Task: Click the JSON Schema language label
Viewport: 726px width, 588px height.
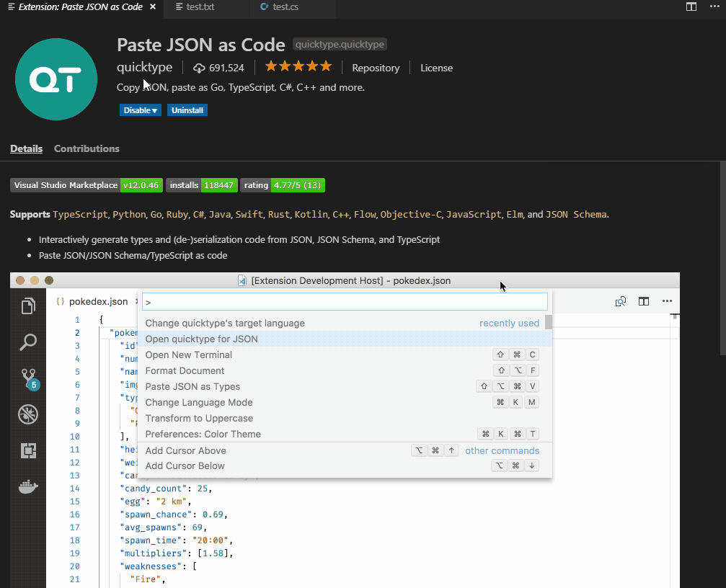Action: 576,214
